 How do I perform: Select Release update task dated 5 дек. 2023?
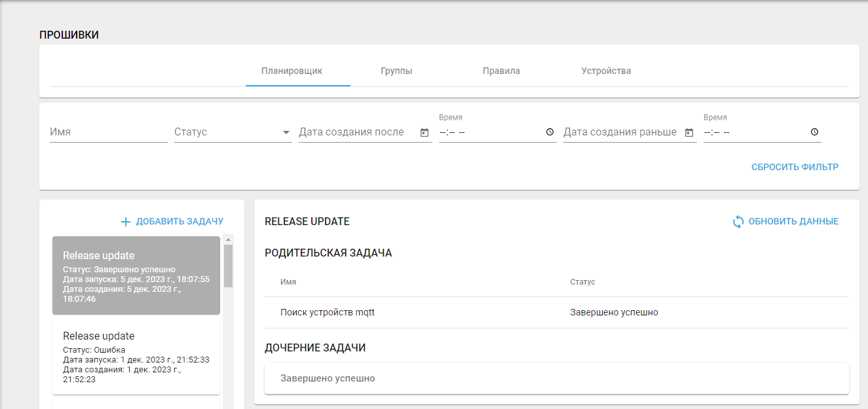[136, 276]
